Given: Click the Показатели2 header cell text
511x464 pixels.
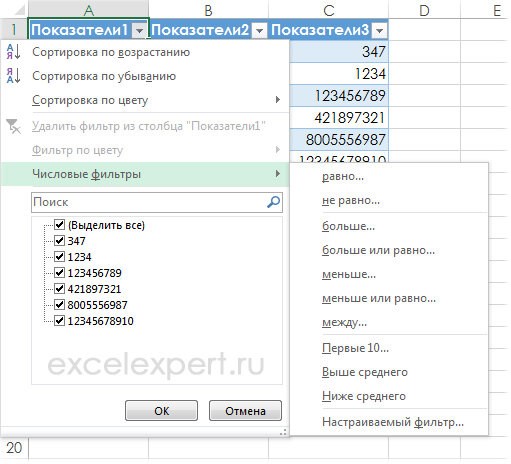Looking at the screenshot, I should click(x=200, y=30).
